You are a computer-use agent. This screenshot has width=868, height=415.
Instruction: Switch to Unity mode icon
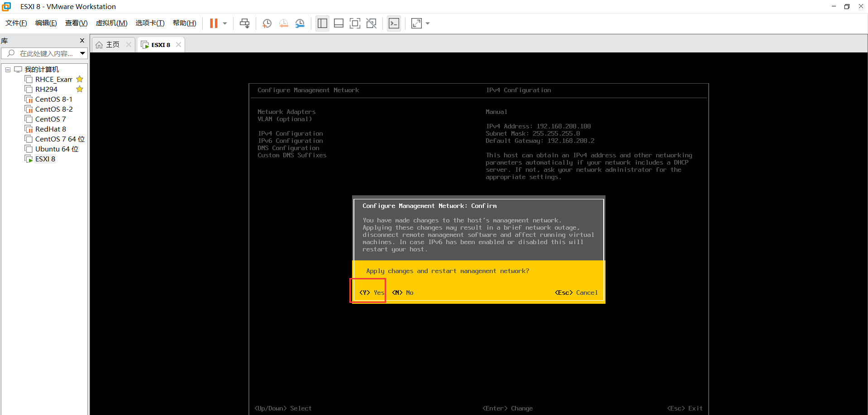[x=372, y=24]
